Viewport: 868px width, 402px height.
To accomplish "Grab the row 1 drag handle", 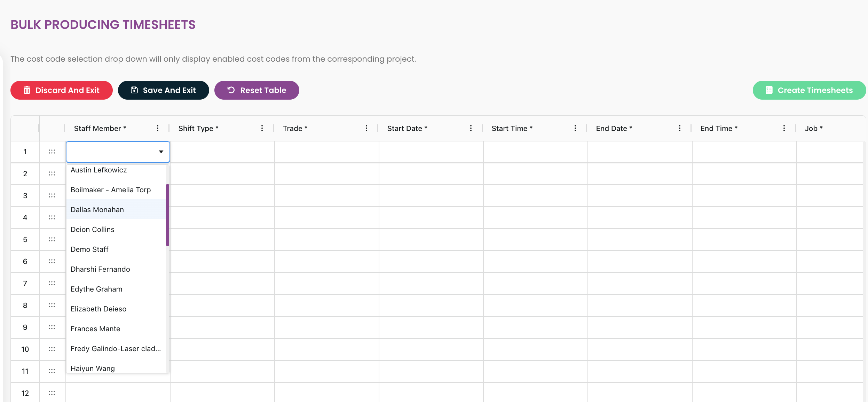I will point(52,152).
